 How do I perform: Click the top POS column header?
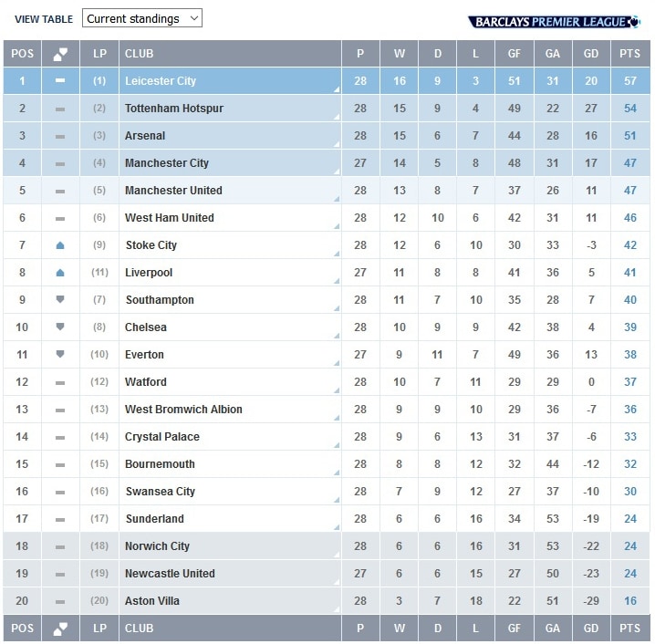(23, 54)
